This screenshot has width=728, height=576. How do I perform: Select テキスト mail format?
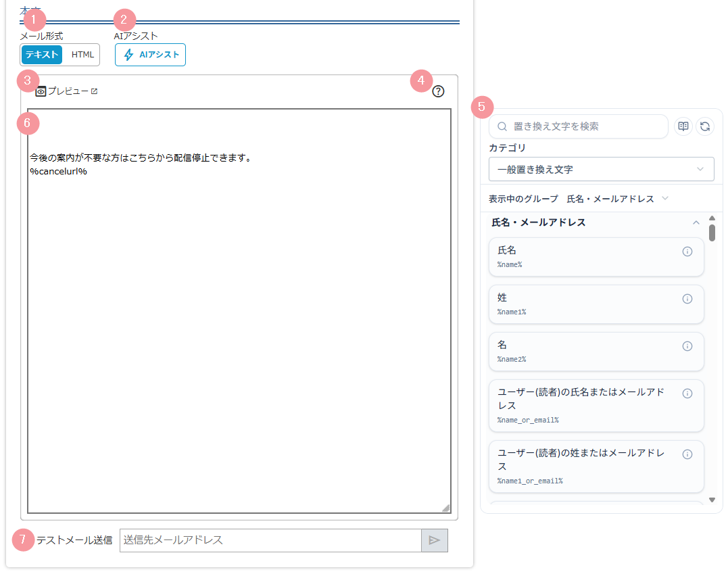(41, 55)
